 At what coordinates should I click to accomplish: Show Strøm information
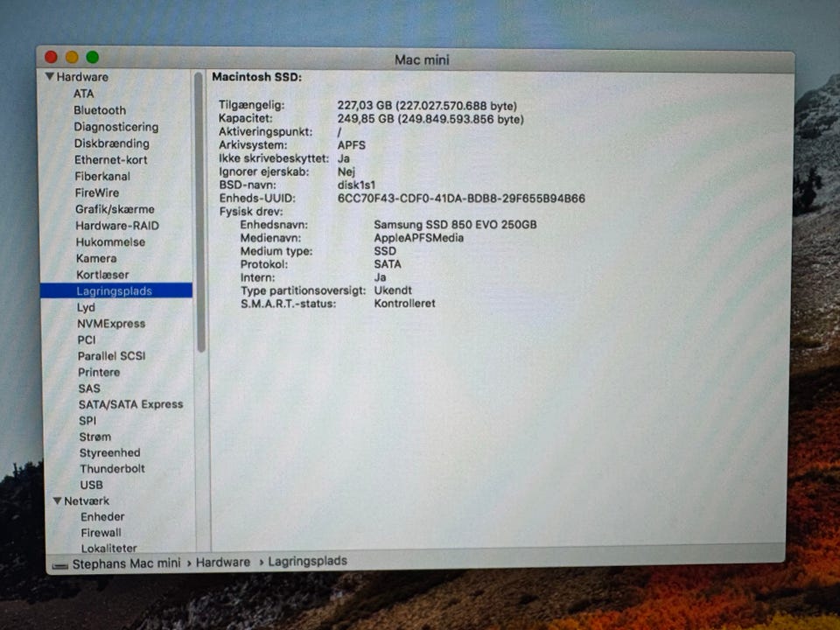[94, 437]
